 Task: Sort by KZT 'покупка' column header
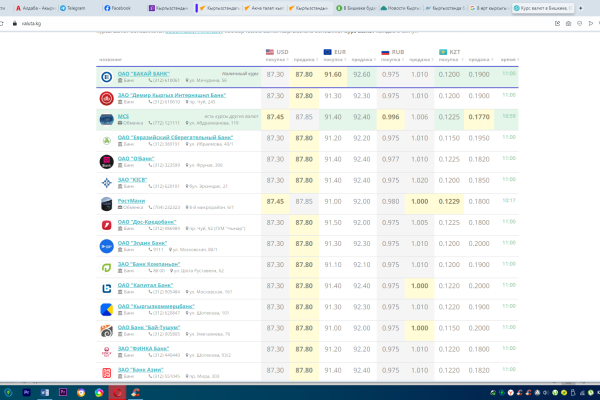[450, 60]
